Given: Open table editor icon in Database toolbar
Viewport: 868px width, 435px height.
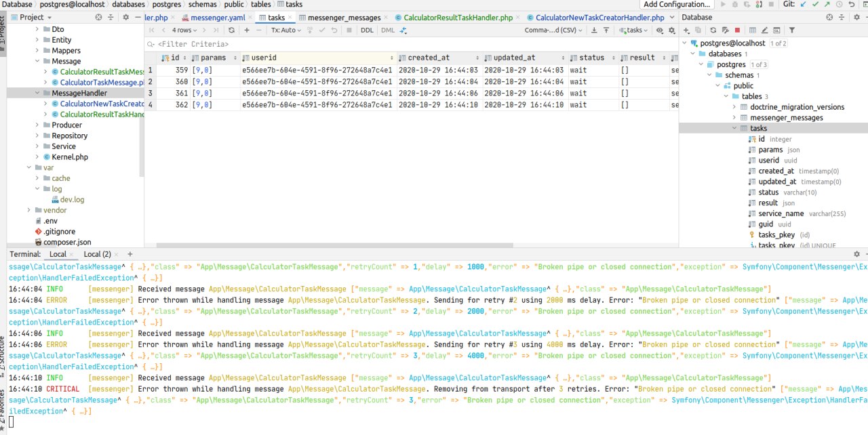Looking at the screenshot, I should (x=752, y=30).
